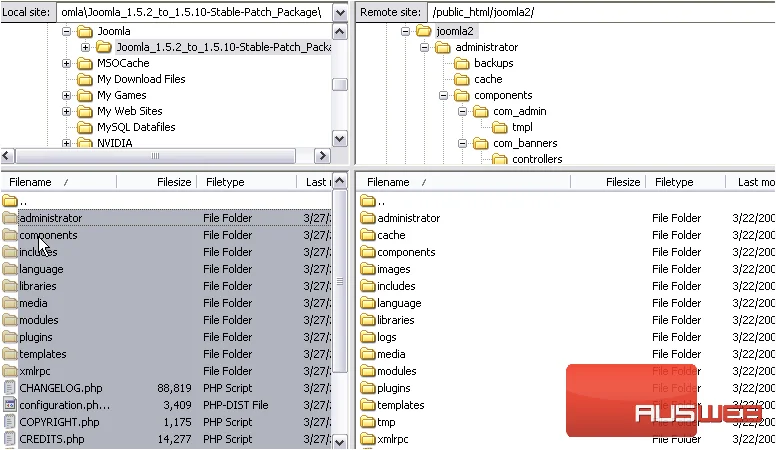Select CHANGELOG.php file icon
This screenshot has height=450, width=776.
coord(10,388)
